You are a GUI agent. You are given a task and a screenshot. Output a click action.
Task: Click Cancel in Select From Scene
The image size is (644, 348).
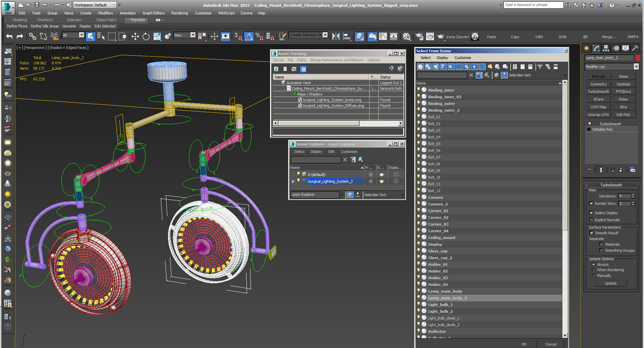[551, 344]
